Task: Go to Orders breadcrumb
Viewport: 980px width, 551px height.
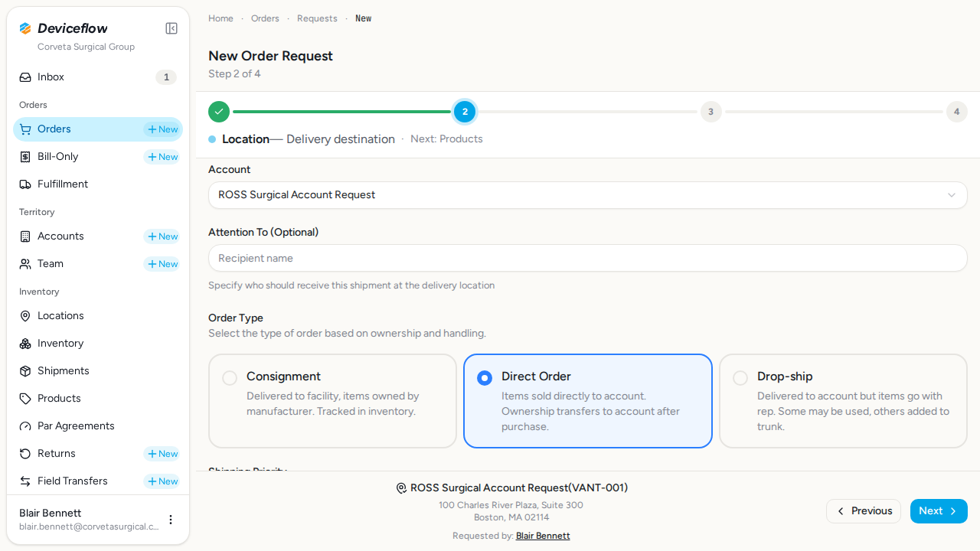Action: (265, 18)
